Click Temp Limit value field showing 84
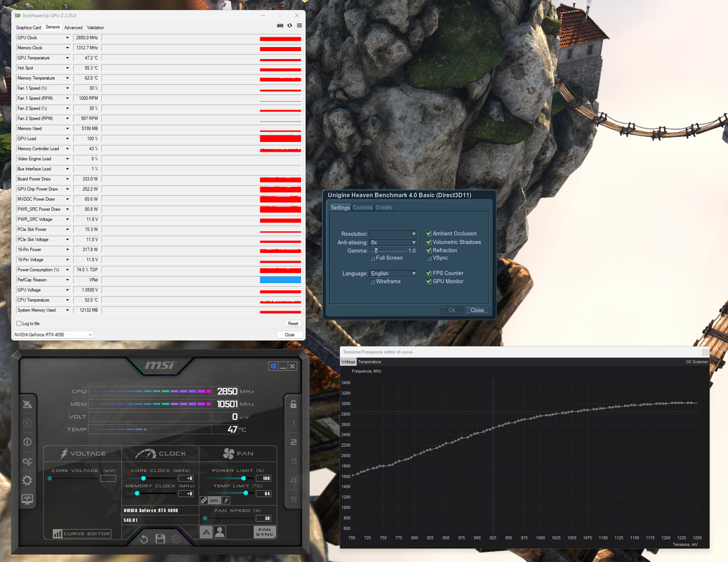This screenshot has width=728, height=562. [264, 493]
